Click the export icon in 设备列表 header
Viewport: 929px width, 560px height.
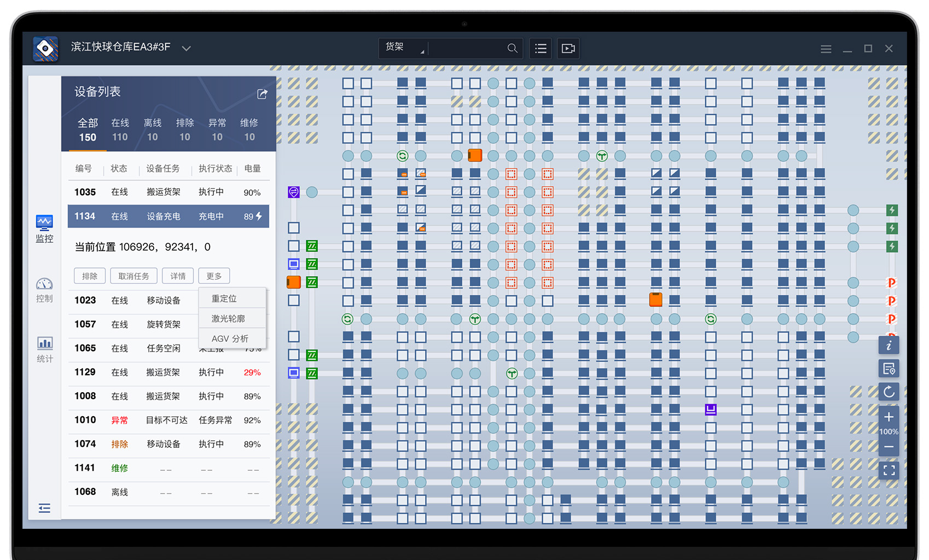(263, 94)
